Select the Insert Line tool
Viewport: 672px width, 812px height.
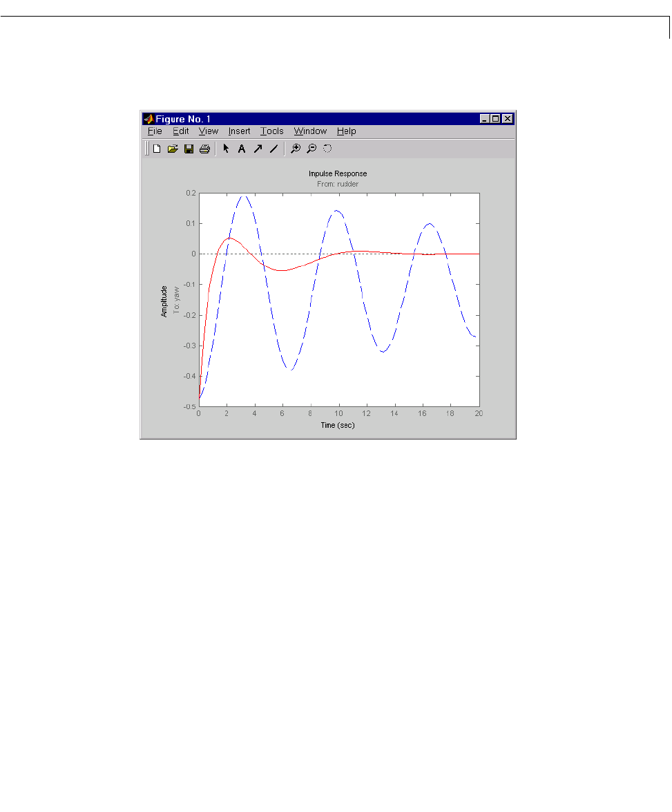pos(274,149)
